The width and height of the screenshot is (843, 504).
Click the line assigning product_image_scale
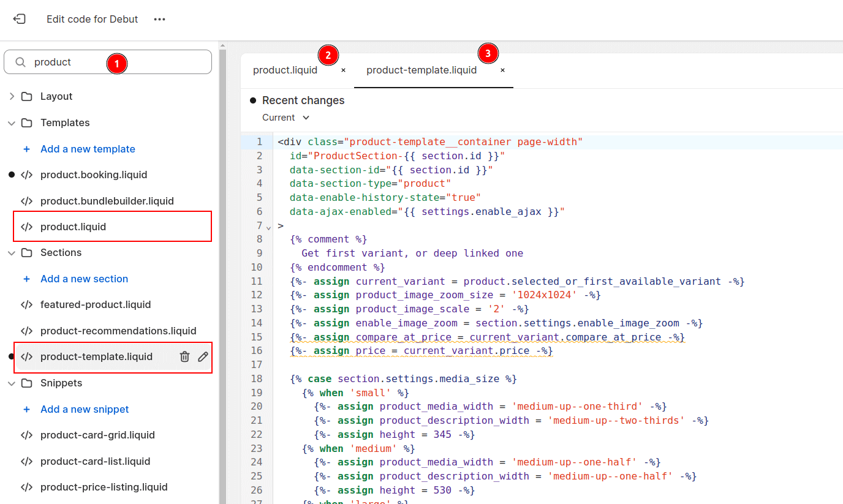point(409,309)
